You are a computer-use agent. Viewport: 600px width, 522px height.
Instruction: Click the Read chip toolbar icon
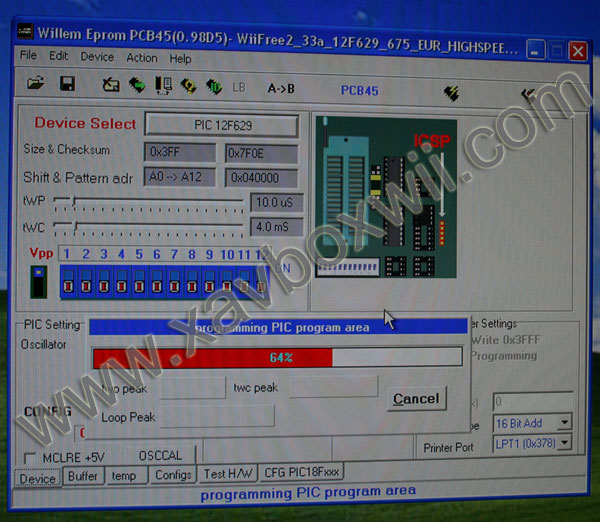point(111,85)
